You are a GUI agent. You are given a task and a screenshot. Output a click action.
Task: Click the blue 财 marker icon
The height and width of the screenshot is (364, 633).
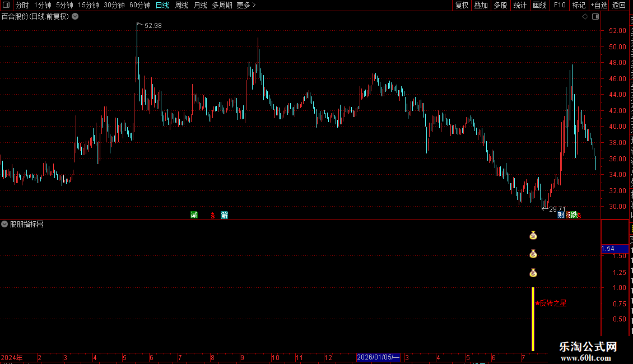tap(561, 215)
